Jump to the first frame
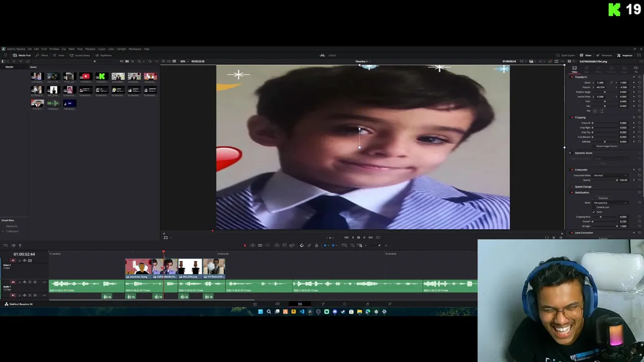This screenshot has width=644, height=362. coord(346,237)
